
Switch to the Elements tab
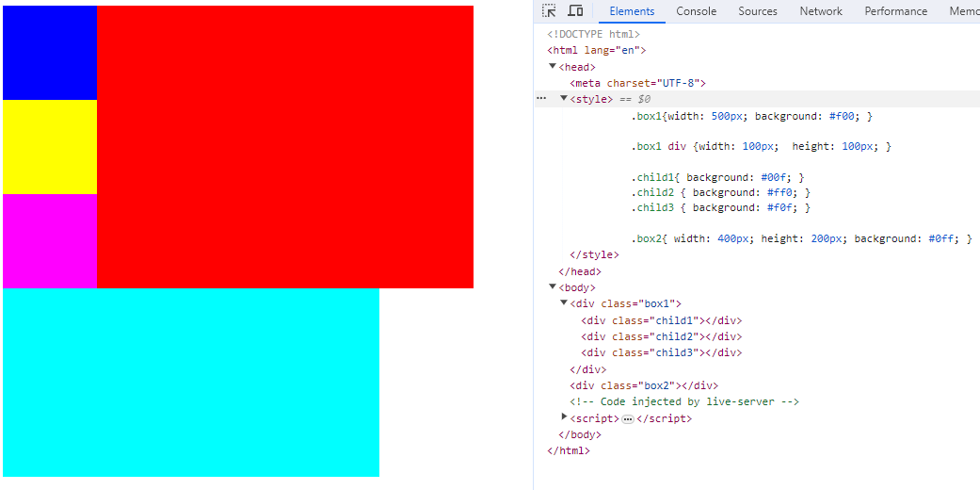632,11
